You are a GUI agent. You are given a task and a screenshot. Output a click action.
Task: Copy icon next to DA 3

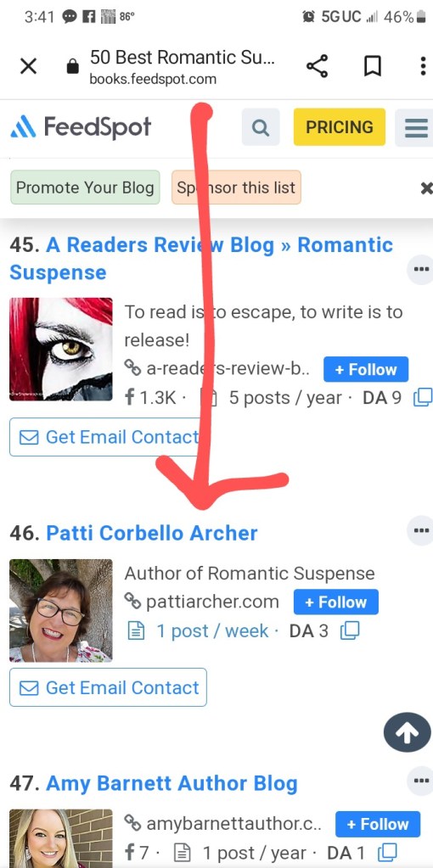pyautogui.click(x=350, y=630)
